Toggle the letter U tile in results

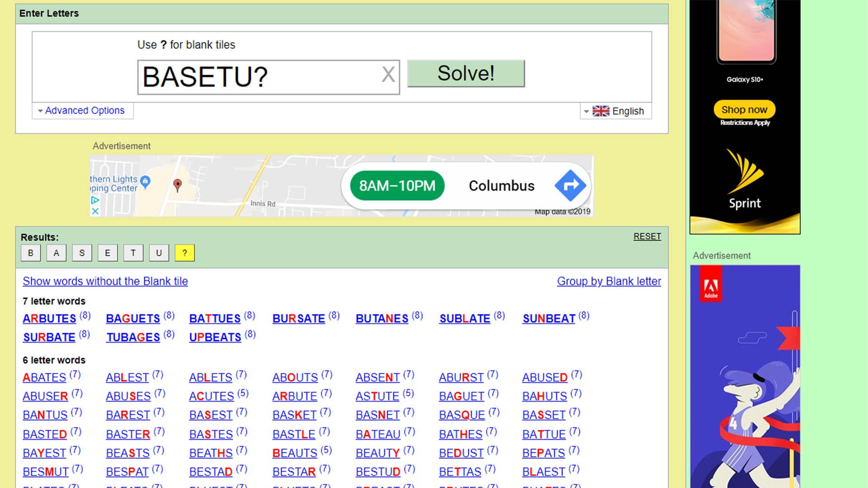pos(159,253)
